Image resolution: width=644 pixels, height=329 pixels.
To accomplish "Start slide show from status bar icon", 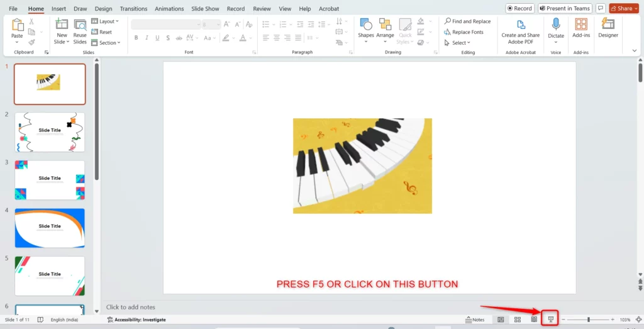I will tap(550, 320).
